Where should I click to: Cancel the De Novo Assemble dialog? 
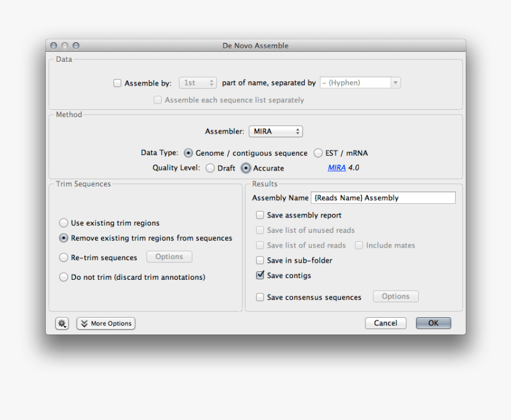(385, 323)
